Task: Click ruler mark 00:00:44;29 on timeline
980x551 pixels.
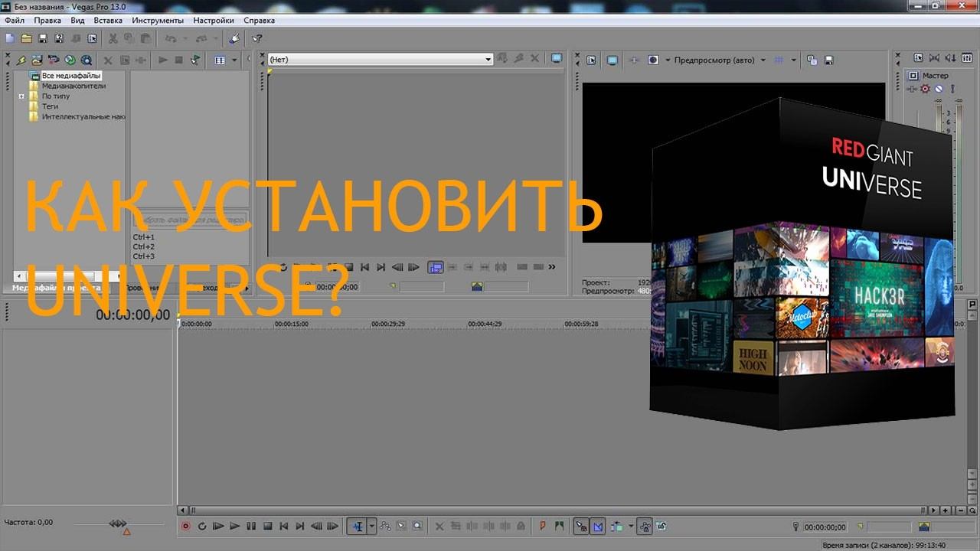Action: click(x=485, y=324)
